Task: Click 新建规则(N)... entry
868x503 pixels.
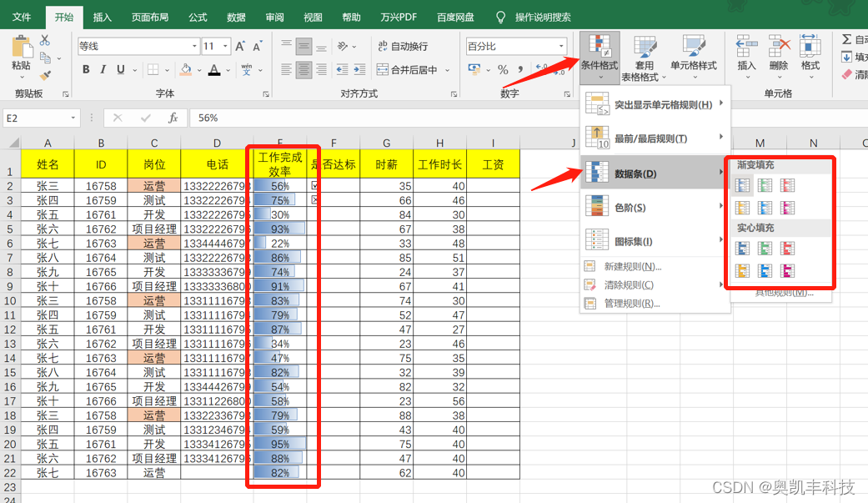Action: point(655,266)
